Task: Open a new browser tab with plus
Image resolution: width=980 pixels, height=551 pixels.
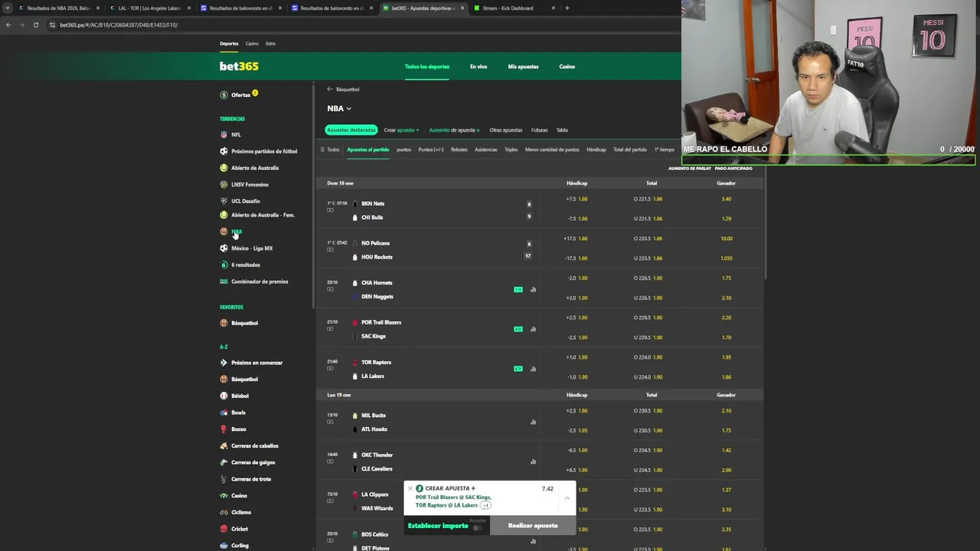Action: coord(567,8)
